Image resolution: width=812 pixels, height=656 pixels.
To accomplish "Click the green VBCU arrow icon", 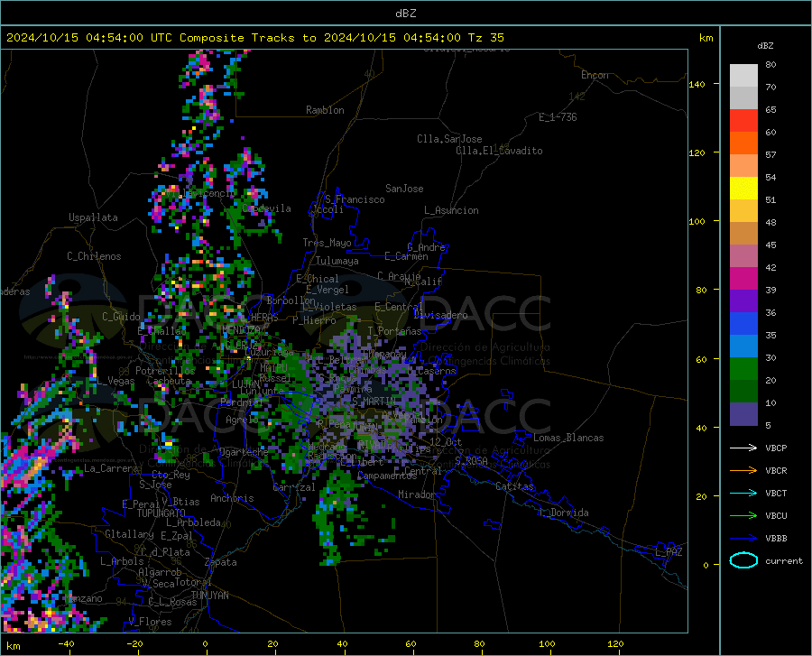I will (743, 515).
